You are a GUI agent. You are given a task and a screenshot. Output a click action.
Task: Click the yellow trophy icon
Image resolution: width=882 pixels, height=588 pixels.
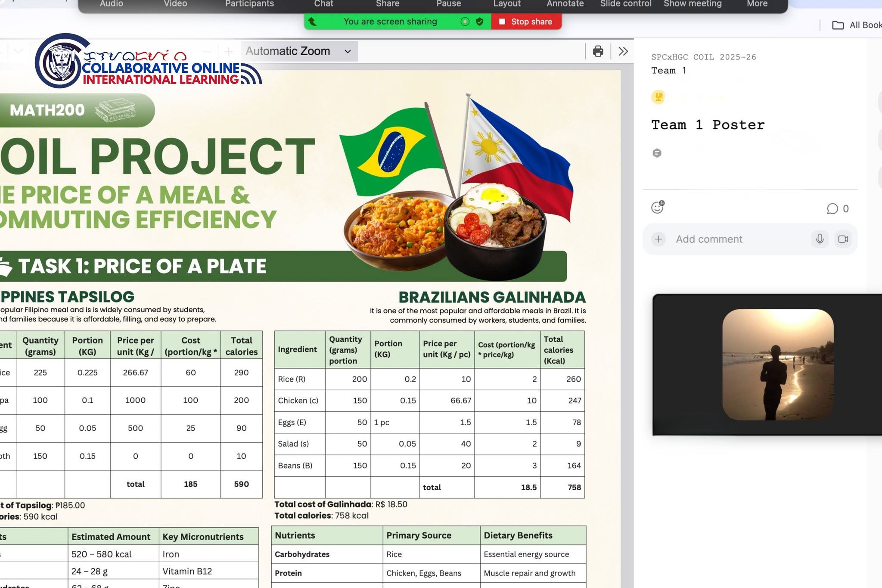tap(658, 97)
